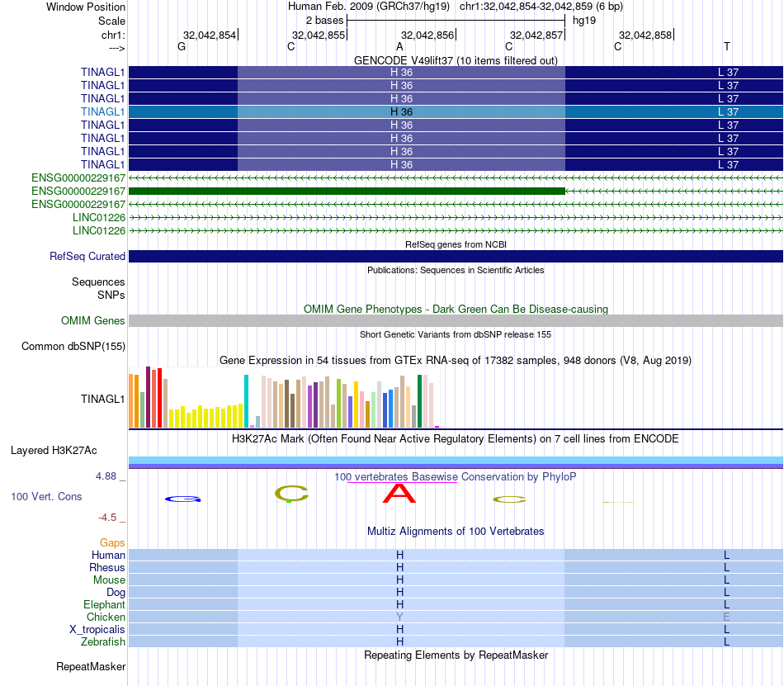Click L residue in Human alignment row
Viewport: 784px width, 686px height.
[x=726, y=556]
